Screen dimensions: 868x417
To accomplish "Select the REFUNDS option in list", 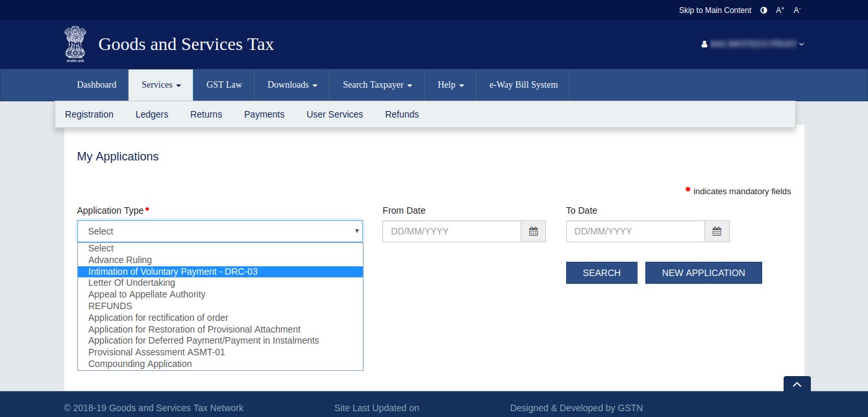I will coord(110,306).
